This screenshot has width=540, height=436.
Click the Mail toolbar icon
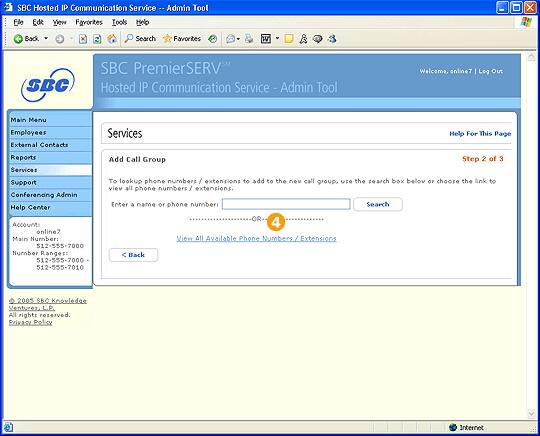point(230,39)
